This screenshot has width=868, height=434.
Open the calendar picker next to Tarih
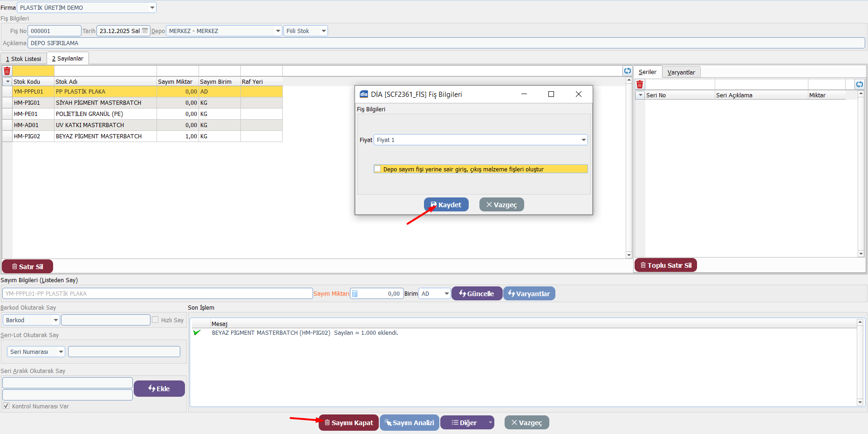[145, 31]
